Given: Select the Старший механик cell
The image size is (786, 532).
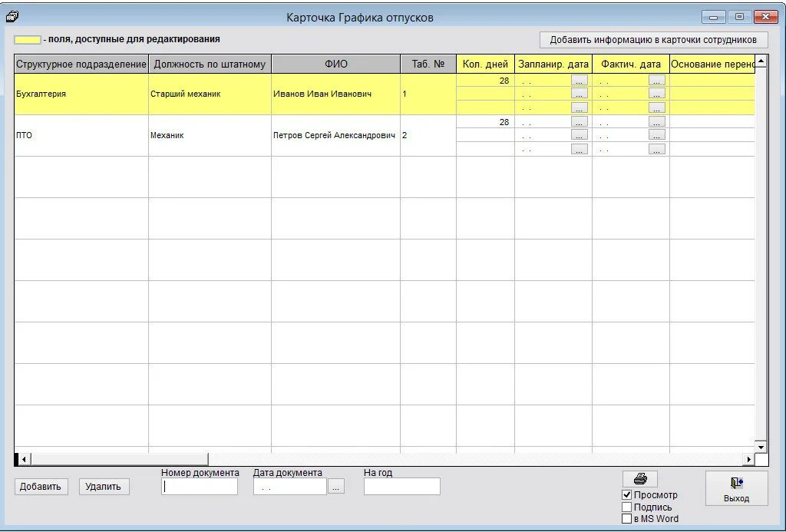Looking at the screenshot, I should pyautogui.click(x=210, y=94).
